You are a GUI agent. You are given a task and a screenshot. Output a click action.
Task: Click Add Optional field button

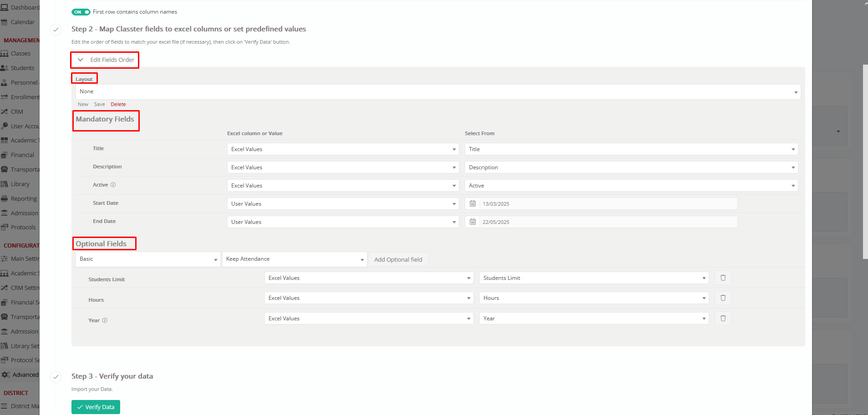(398, 259)
